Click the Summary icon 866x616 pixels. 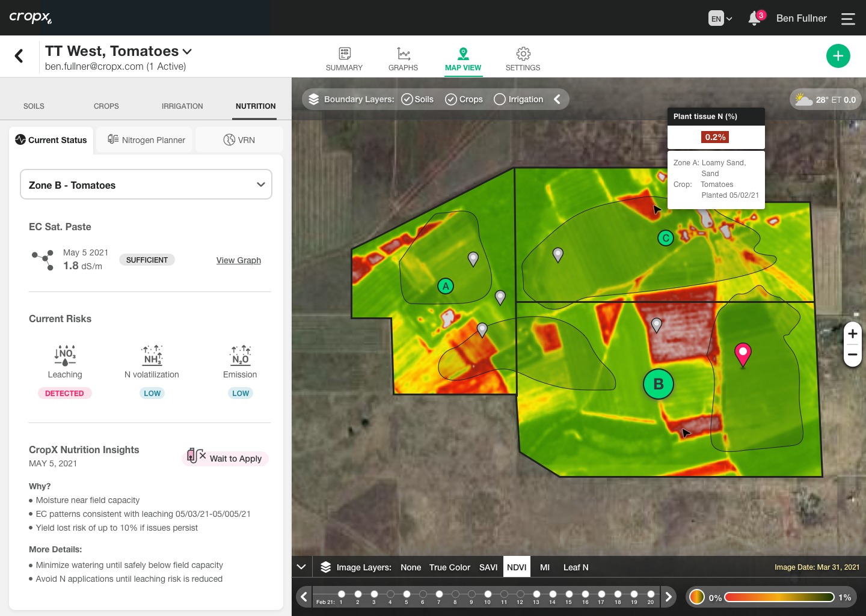345,53
